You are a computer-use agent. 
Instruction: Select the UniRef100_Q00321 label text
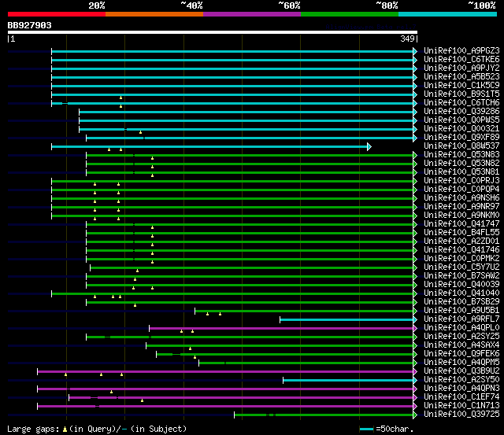click(461, 129)
